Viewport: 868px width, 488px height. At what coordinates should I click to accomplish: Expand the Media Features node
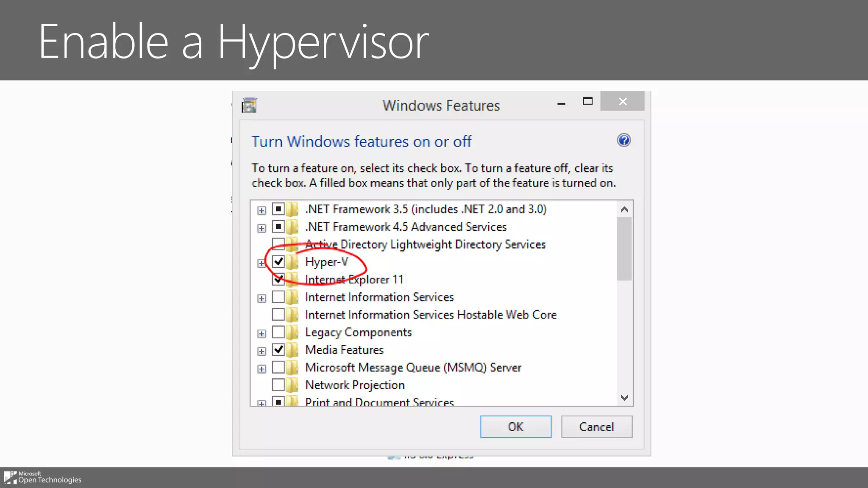point(262,352)
